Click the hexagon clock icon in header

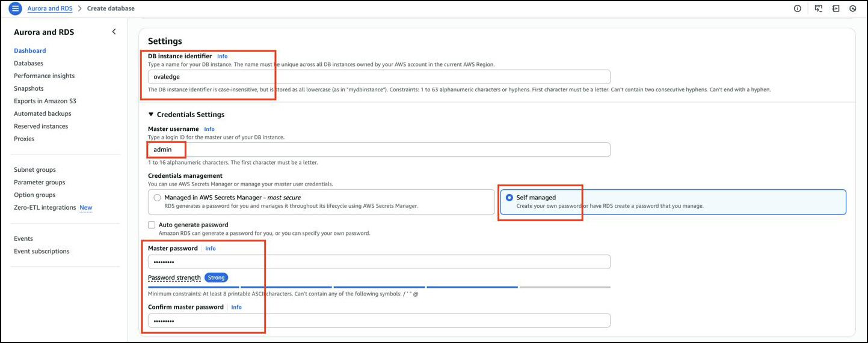(x=852, y=8)
